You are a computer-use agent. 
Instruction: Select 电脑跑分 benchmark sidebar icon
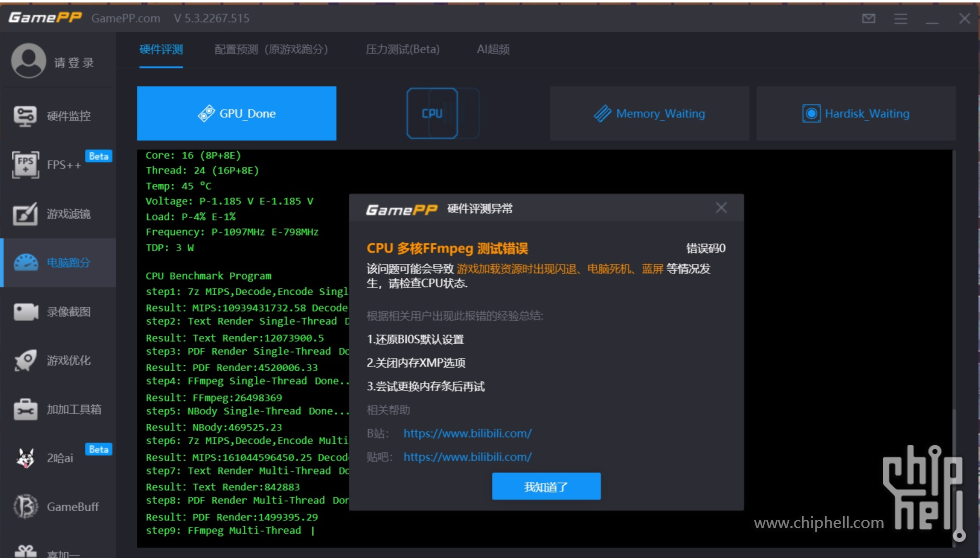click(x=26, y=262)
